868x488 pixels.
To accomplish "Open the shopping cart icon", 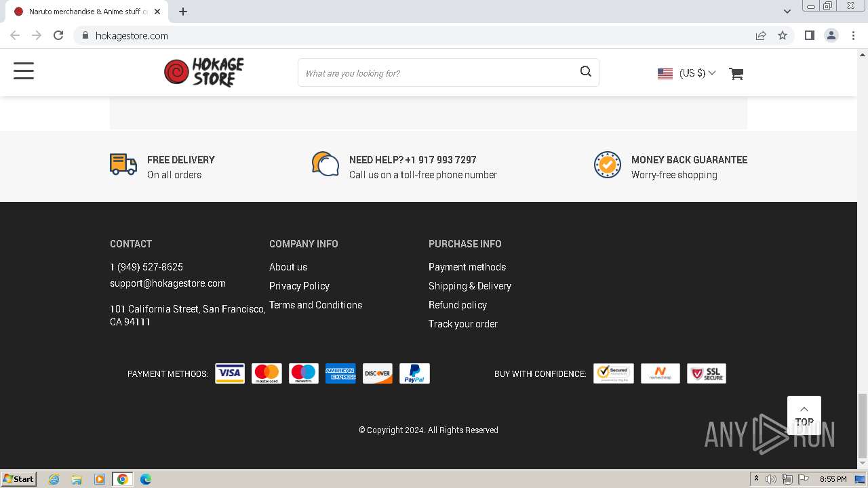I will (736, 73).
